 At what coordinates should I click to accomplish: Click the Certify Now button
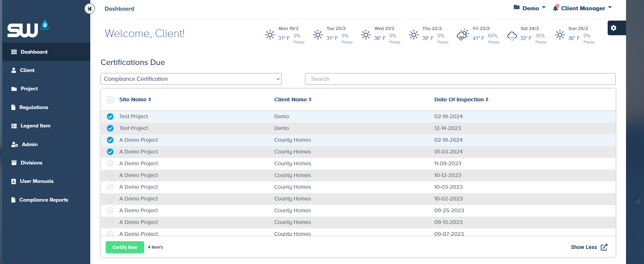click(x=125, y=247)
